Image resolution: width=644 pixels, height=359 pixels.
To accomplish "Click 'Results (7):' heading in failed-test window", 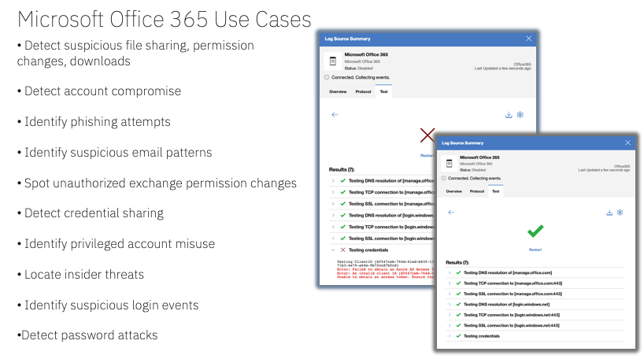I will click(342, 169).
